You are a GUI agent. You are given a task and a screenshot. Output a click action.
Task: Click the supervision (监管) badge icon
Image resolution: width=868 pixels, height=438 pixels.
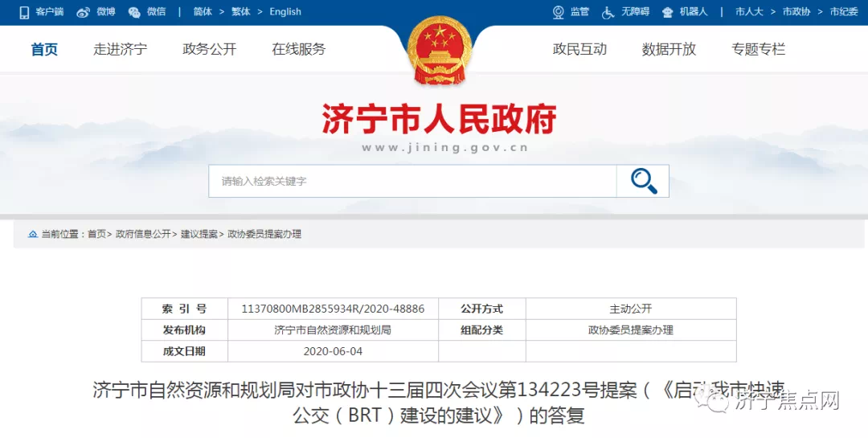559,12
